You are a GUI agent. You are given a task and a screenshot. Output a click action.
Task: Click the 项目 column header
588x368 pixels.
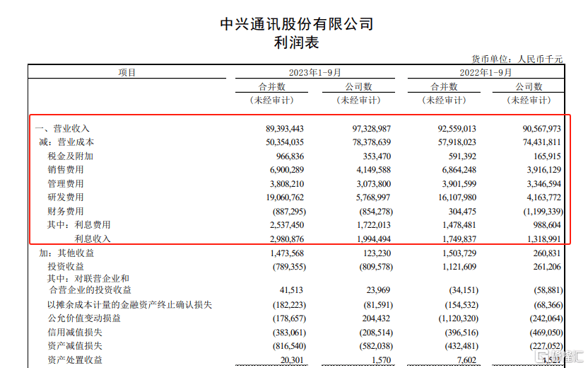(x=127, y=72)
